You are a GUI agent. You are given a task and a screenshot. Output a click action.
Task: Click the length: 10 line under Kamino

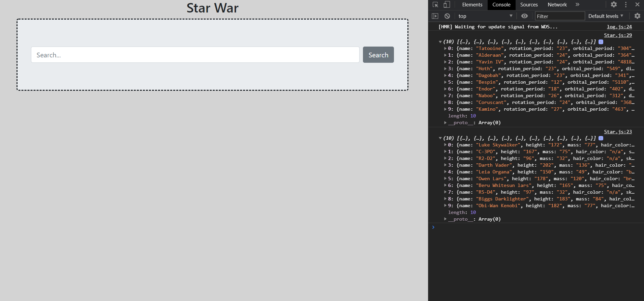click(x=462, y=116)
